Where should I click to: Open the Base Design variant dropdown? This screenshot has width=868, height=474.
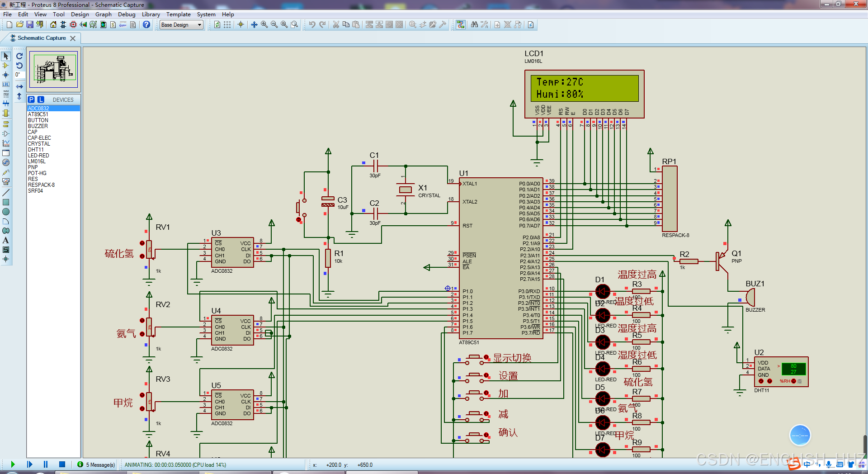click(x=182, y=25)
